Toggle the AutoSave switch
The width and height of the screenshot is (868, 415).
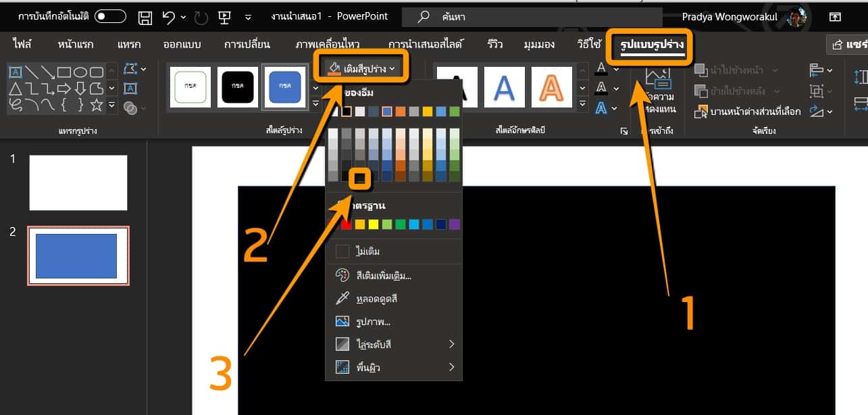pyautogui.click(x=110, y=17)
